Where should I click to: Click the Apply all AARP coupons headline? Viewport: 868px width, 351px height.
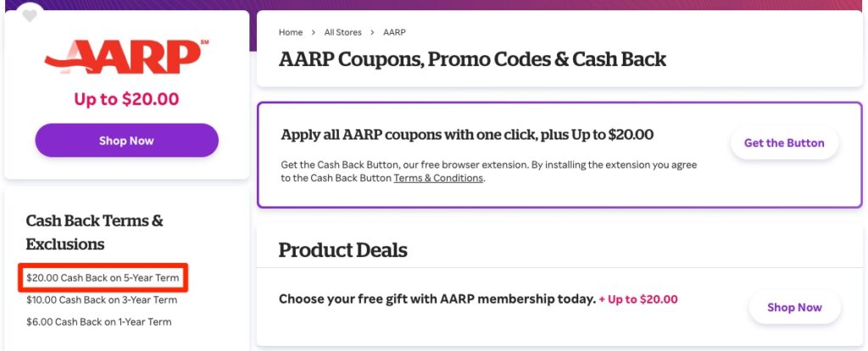pyautogui.click(x=467, y=135)
